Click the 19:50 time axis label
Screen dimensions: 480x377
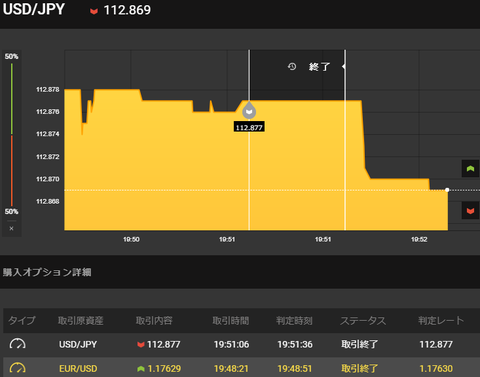coord(131,239)
